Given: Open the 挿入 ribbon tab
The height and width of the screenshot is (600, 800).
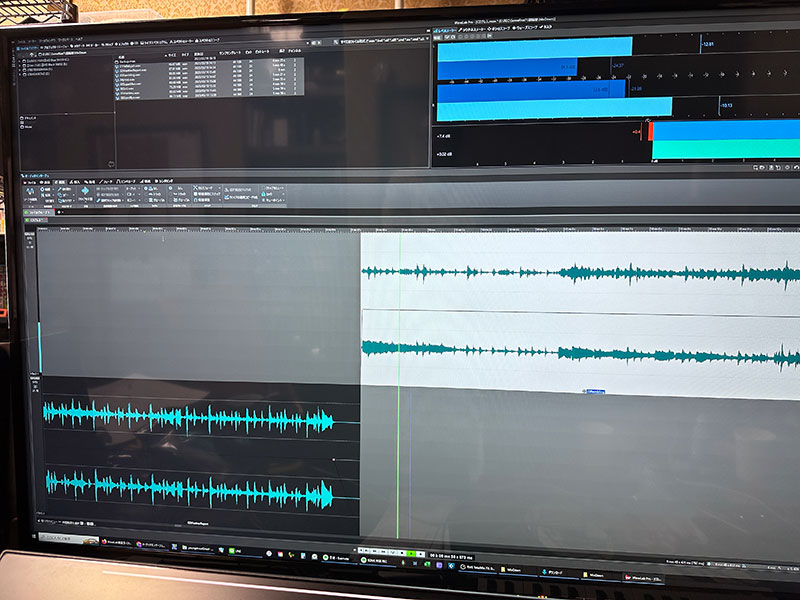Looking at the screenshot, I should click(75, 182).
